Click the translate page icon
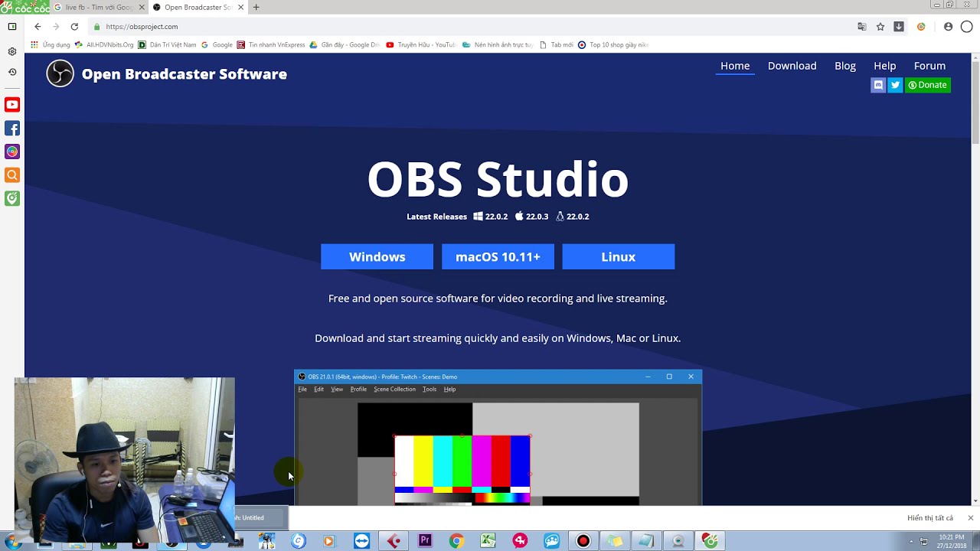Image resolution: width=980 pixels, height=551 pixels. [x=862, y=26]
